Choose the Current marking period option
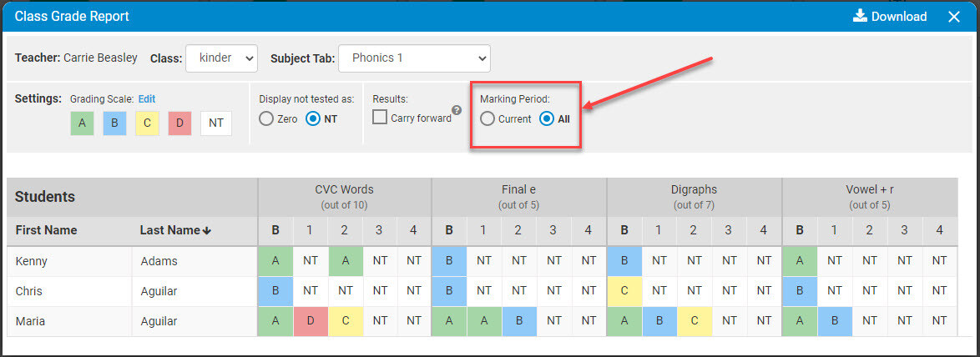Image resolution: width=980 pixels, height=357 pixels. coord(487,118)
